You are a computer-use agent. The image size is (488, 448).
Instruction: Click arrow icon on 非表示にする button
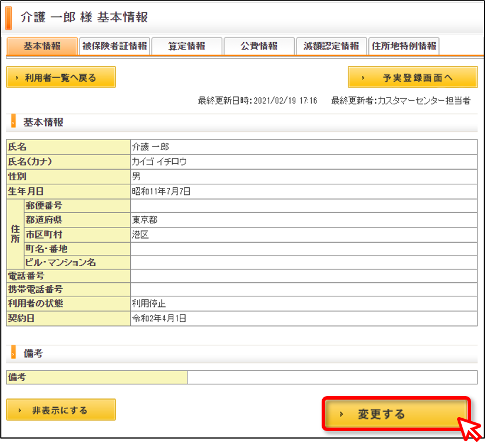tap(20, 410)
